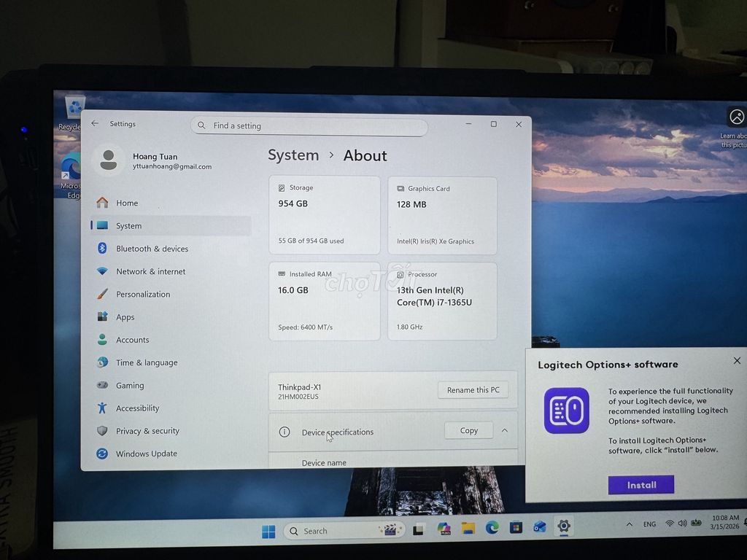The width and height of the screenshot is (747, 560).
Task: Click the Logitech Options+ app icon
Action: tap(566, 411)
